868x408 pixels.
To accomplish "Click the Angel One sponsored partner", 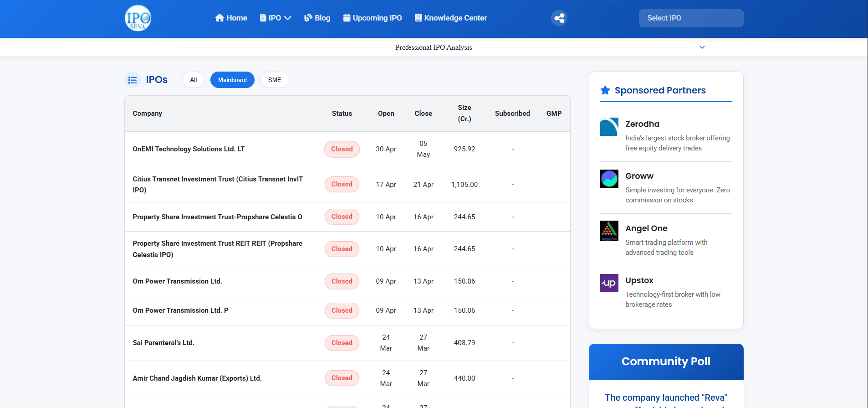I will (x=666, y=240).
